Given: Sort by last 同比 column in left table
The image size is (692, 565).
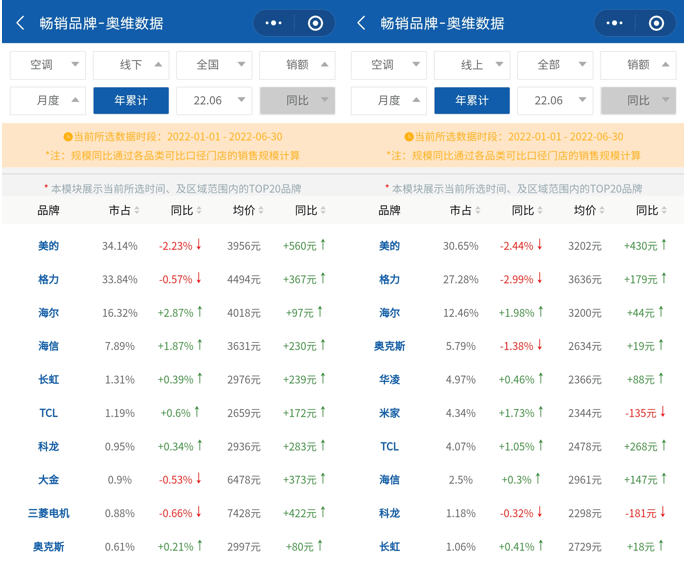Looking at the screenshot, I should point(310,211).
